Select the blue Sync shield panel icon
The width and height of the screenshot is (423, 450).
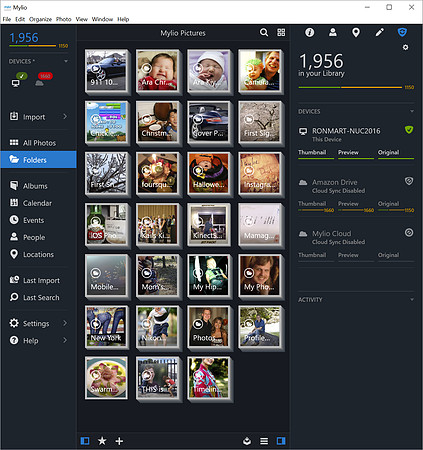402,32
